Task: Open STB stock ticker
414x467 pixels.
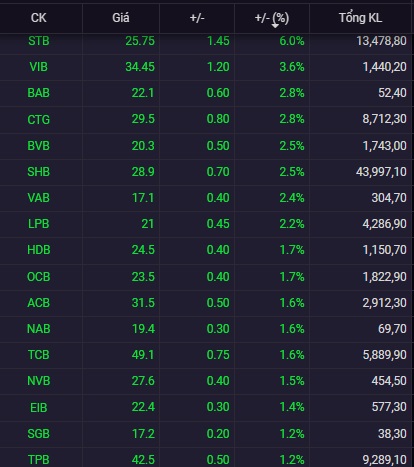Action: pyautogui.click(x=39, y=41)
